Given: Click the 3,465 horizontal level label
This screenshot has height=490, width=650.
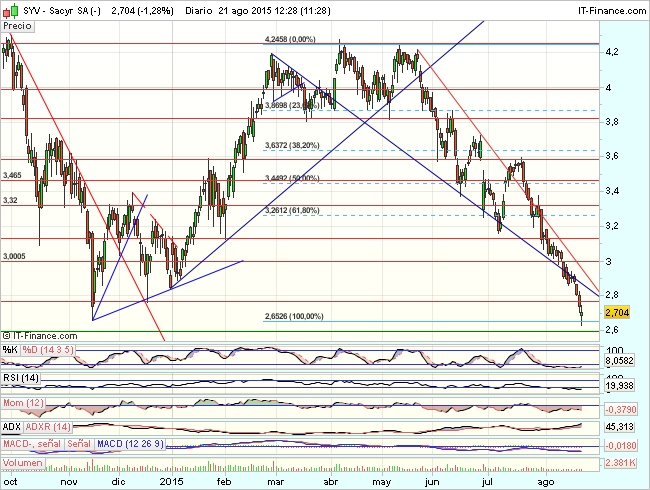Looking at the screenshot, I should click(x=13, y=175).
